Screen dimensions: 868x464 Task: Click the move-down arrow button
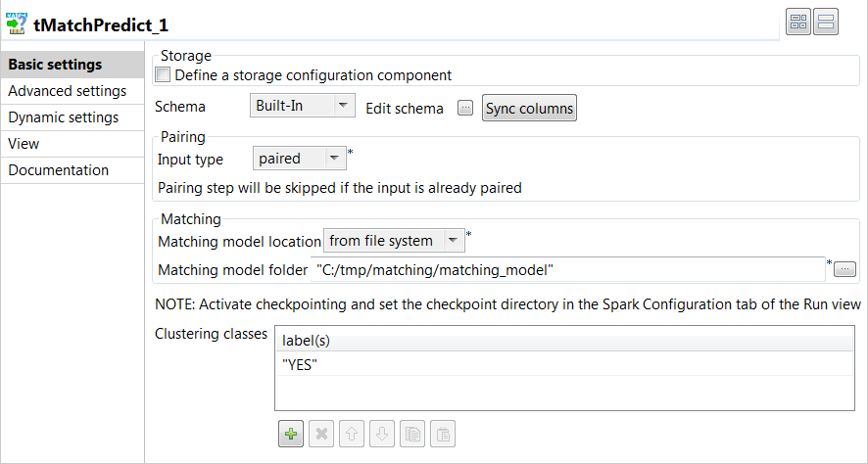381,435
